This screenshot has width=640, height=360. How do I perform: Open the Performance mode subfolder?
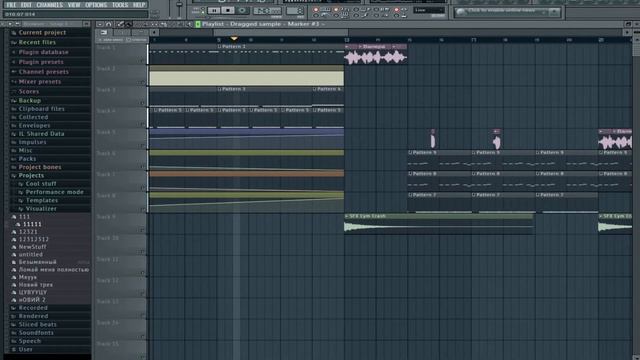pos(54,192)
